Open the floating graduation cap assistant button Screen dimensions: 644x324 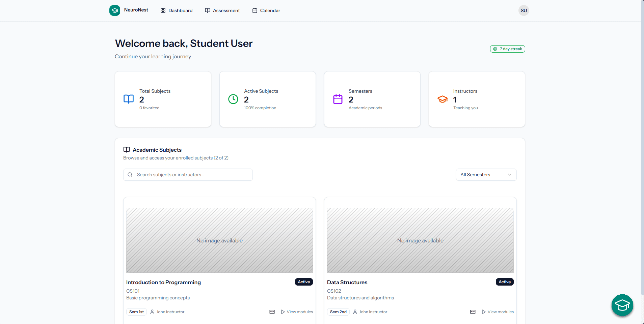(622, 305)
